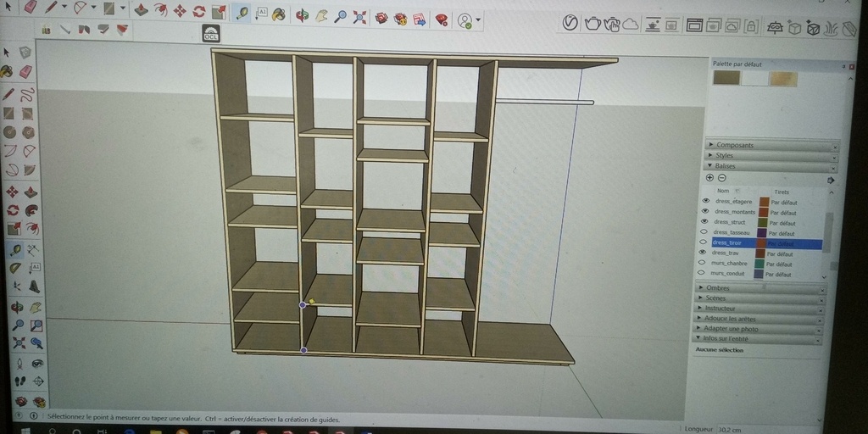Show V-Ray frame buffer window icon
This screenshot has height=434, width=868.
pyautogui.click(x=694, y=25)
